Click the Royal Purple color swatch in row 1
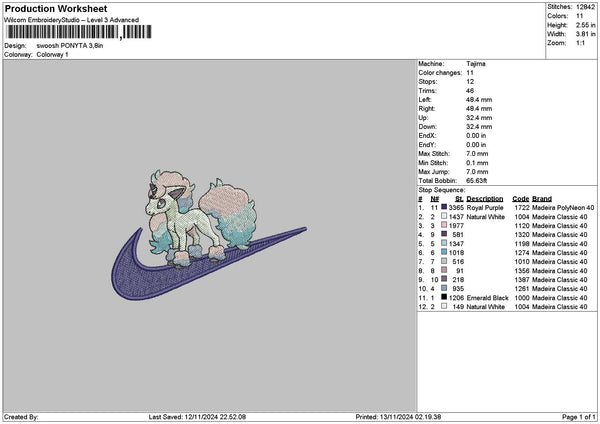Viewport: 600px width, 424px height. [x=444, y=207]
